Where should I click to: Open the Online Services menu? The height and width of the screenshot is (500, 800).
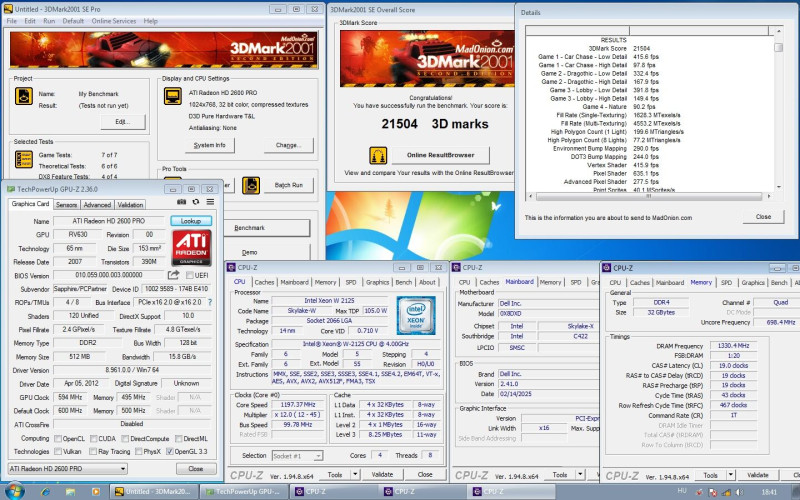(x=114, y=21)
